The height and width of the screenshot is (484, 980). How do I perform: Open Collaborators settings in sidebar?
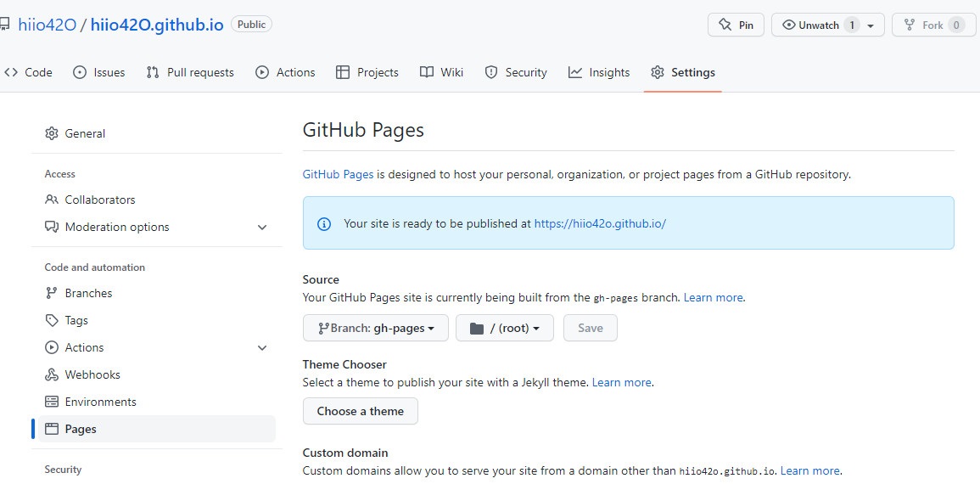point(156,200)
